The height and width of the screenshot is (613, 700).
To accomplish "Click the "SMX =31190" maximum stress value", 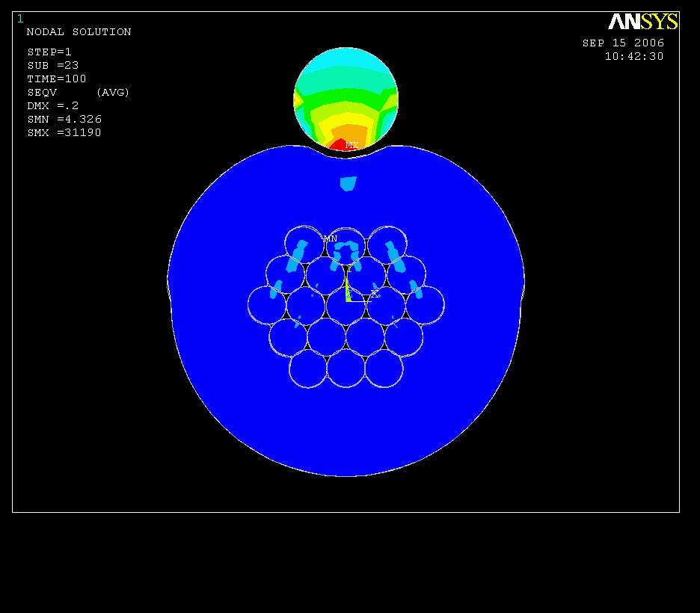I will point(64,132).
